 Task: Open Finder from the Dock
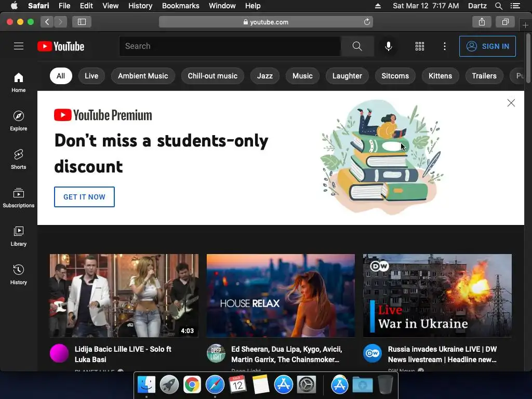click(x=147, y=385)
